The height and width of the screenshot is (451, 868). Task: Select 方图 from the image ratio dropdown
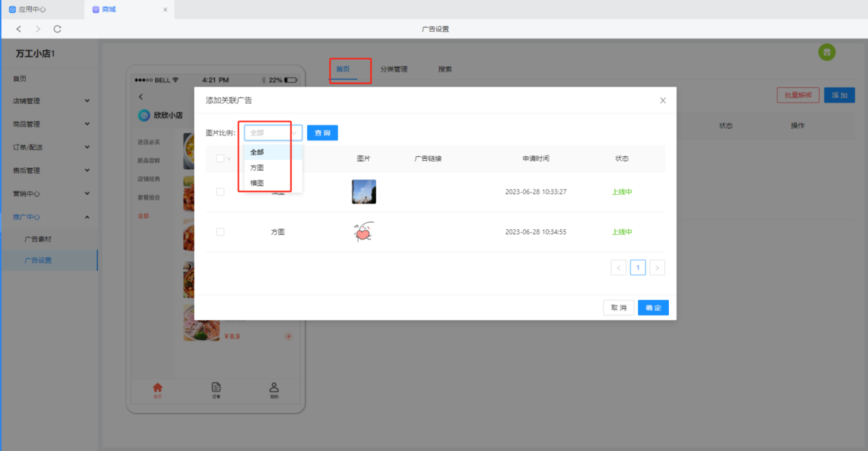pyautogui.click(x=257, y=168)
